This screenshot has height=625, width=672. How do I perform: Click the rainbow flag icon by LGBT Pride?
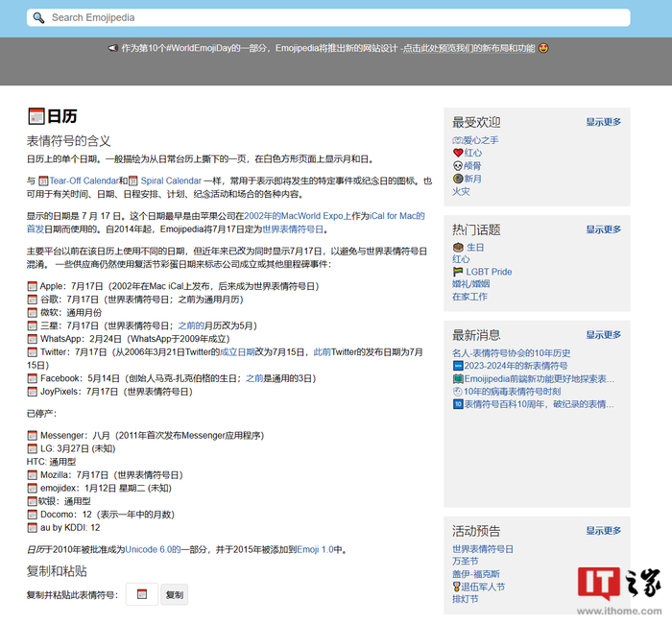click(x=458, y=272)
